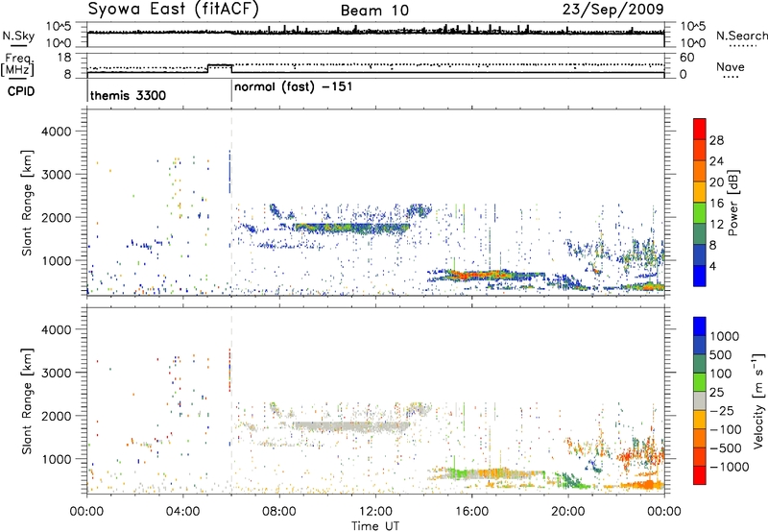Screen dimensions: 768x532
Task: Select the 'themis 3300' CPID text
Action: 128,95
